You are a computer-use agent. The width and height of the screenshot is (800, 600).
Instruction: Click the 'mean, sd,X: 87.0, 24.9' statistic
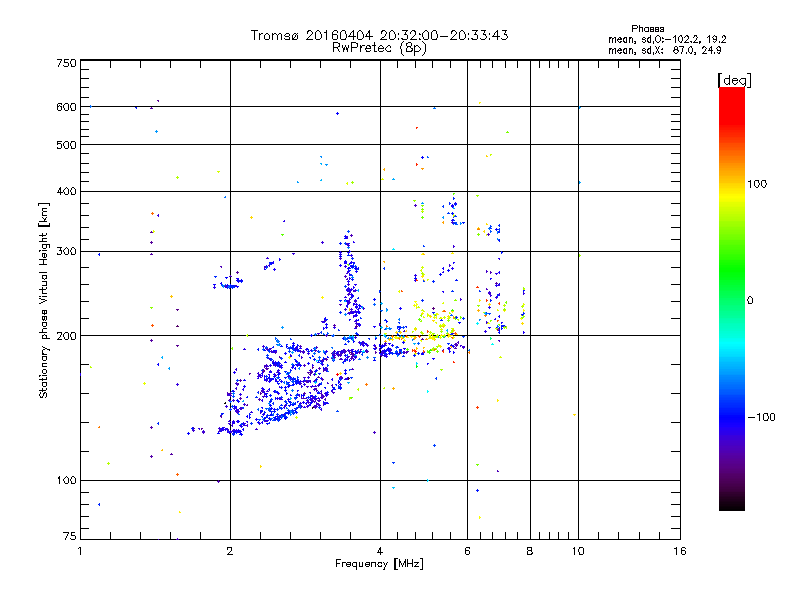tap(664, 51)
